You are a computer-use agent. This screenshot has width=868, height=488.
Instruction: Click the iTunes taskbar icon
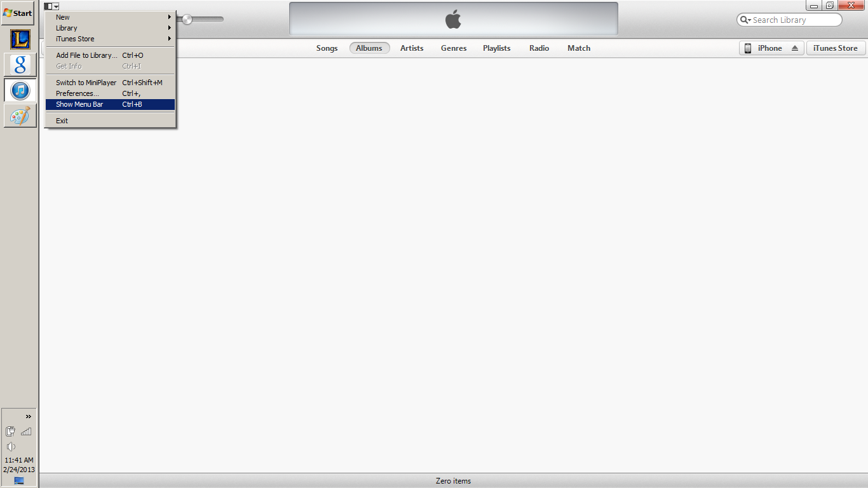20,90
